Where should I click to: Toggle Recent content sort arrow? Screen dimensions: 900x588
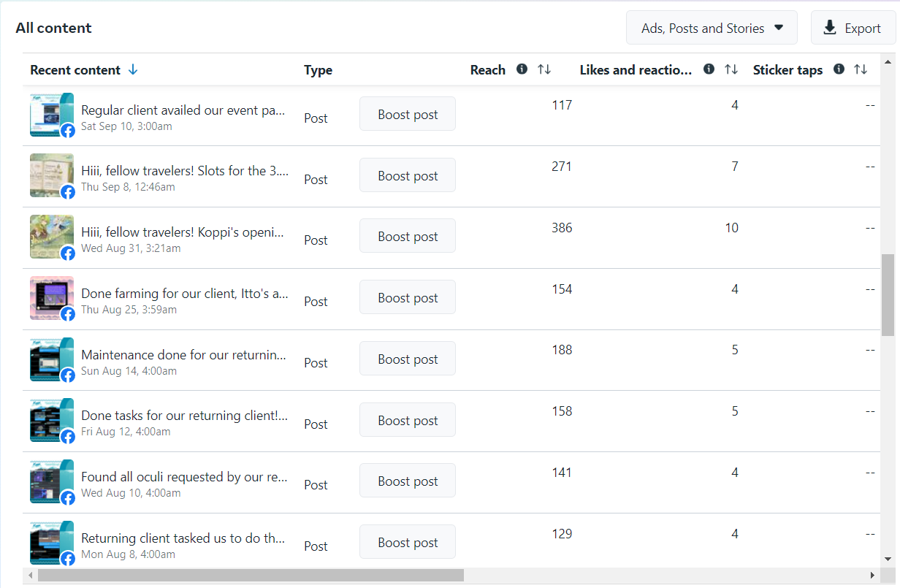pyautogui.click(x=133, y=70)
